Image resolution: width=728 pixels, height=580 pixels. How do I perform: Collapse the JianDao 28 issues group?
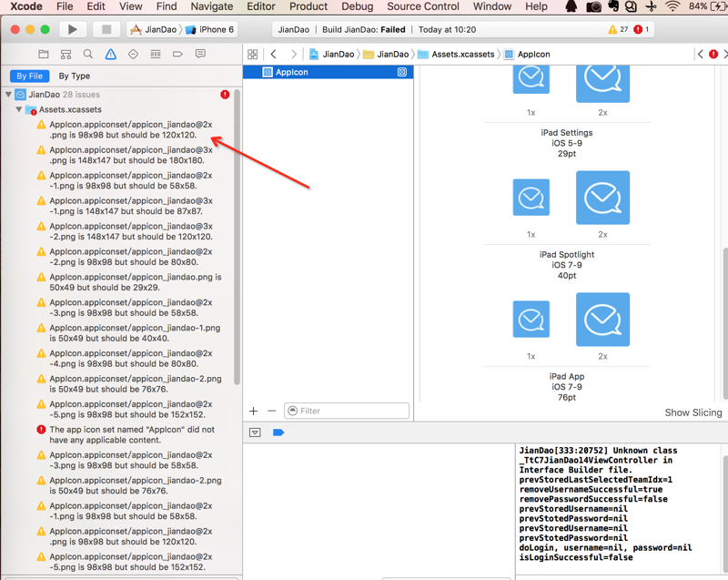(x=8, y=95)
